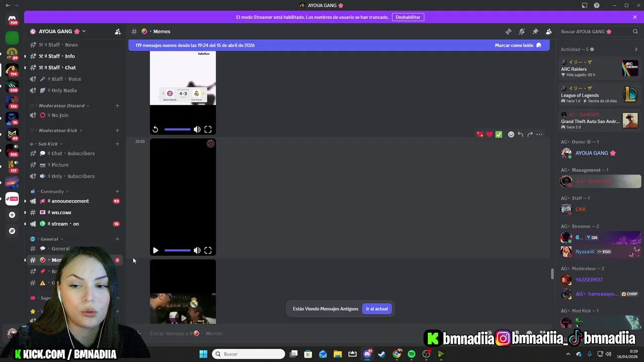Open the ARC Raiders activity card
Image resolution: width=644 pixels, height=362 pixels.
(x=599, y=68)
